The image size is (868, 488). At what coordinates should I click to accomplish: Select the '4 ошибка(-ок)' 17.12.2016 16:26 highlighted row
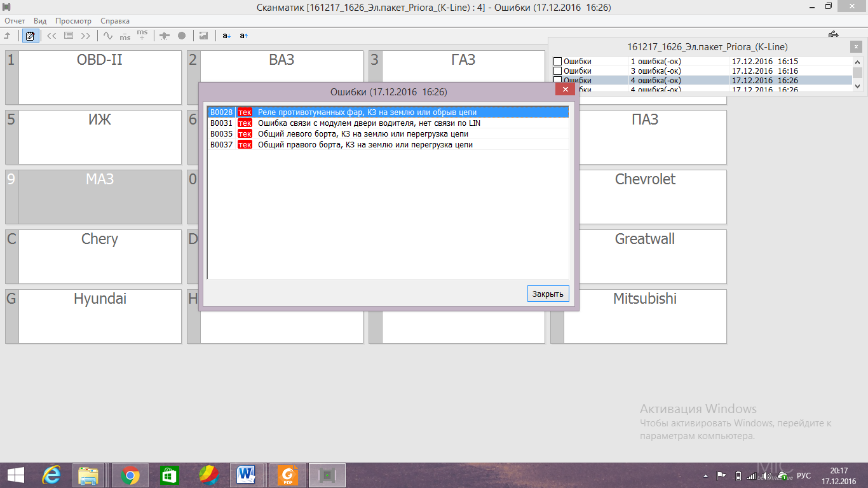click(702, 81)
